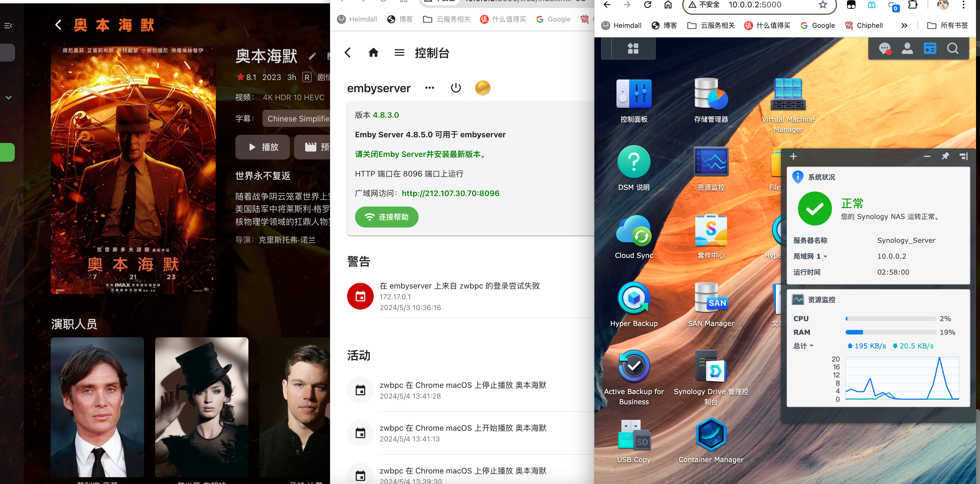Viewport: 980px width, 484px height.
Task: Expand the green chevron in Emby sidebar
Action: coord(9,98)
